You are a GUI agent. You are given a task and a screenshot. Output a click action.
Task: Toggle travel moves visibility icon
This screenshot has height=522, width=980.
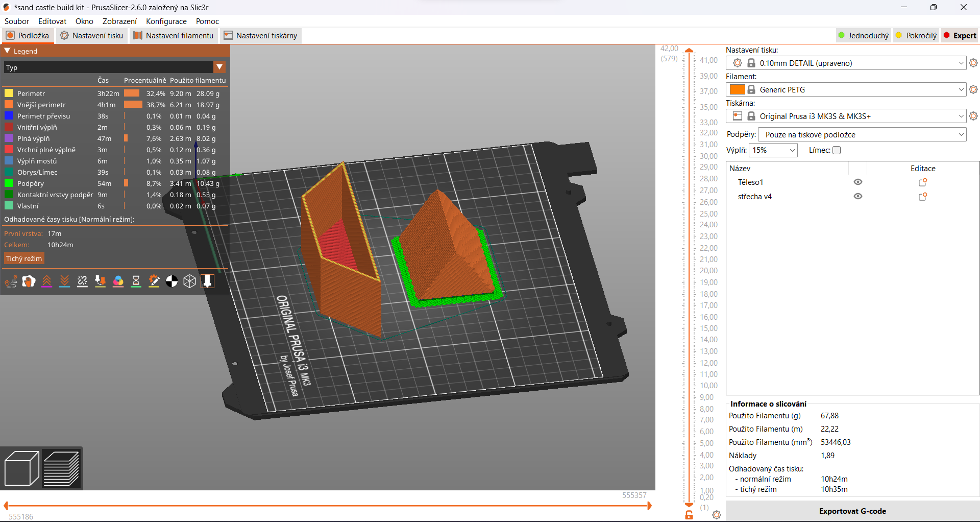pyautogui.click(x=11, y=281)
